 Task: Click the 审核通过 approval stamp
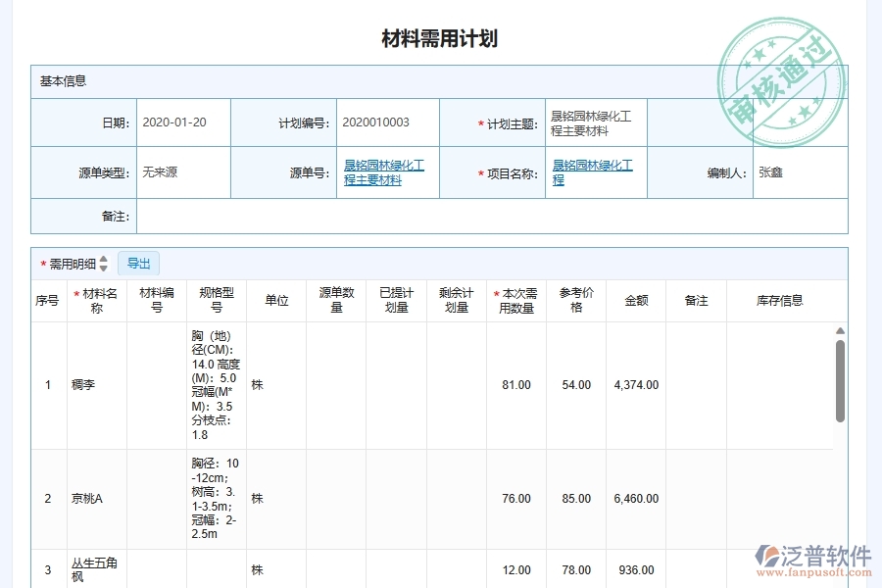[781, 73]
